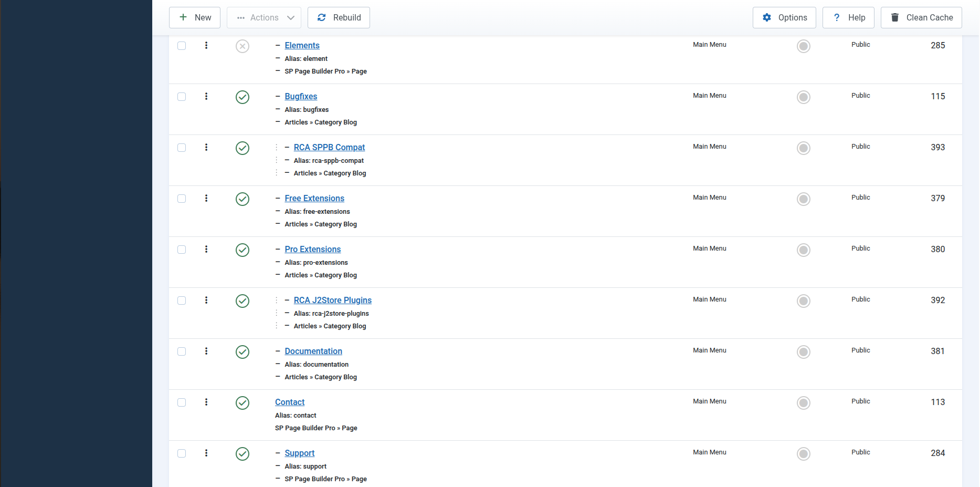Select the checkbox for Bugfixes row

tap(182, 97)
